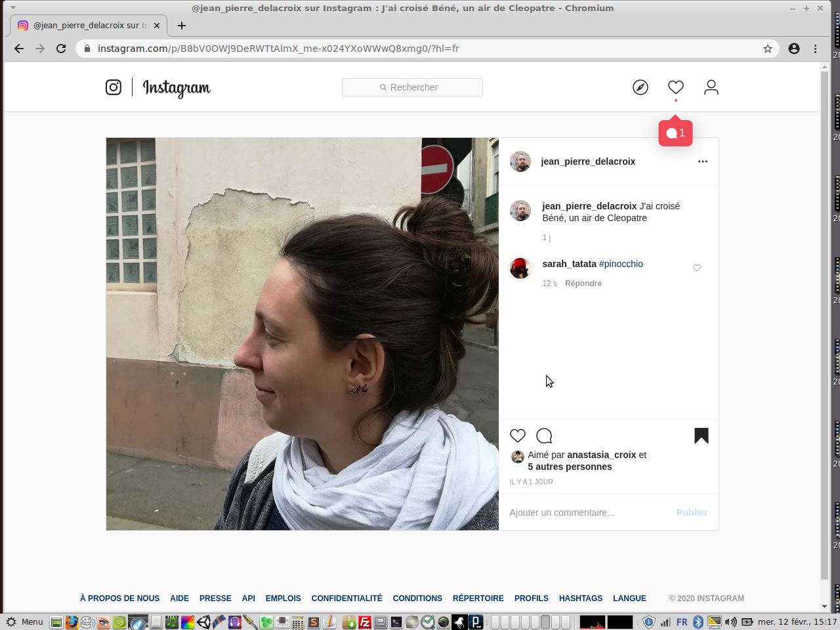Viewport: 840px width, 630px height.
Task: Click the page vertical scrollbar
Action: pyautogui.click(x=824, y=328)
